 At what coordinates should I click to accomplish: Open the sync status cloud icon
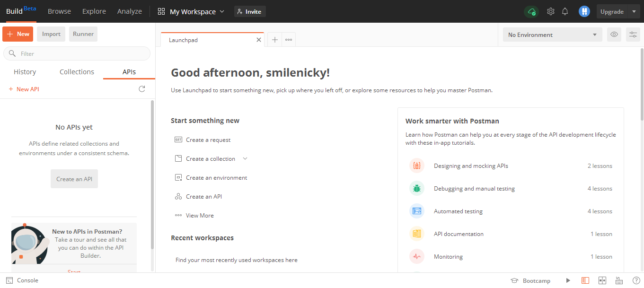(531, 12)
